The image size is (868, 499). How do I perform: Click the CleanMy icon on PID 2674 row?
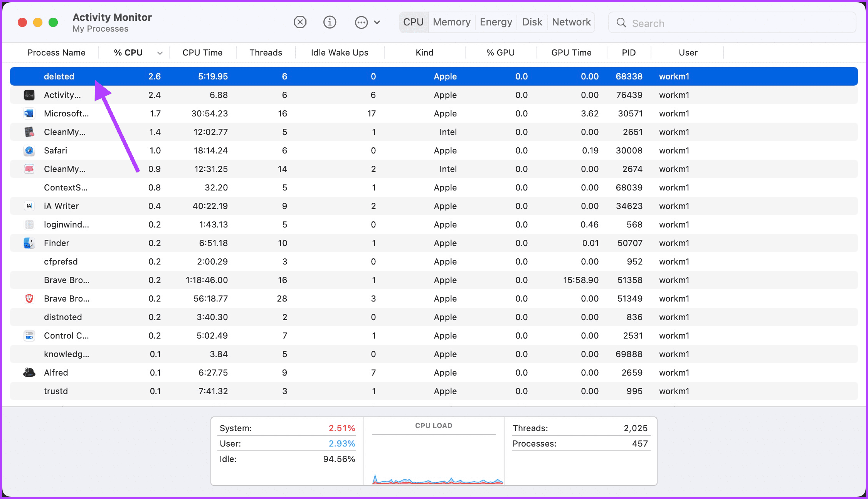click(x=29, y=169)
